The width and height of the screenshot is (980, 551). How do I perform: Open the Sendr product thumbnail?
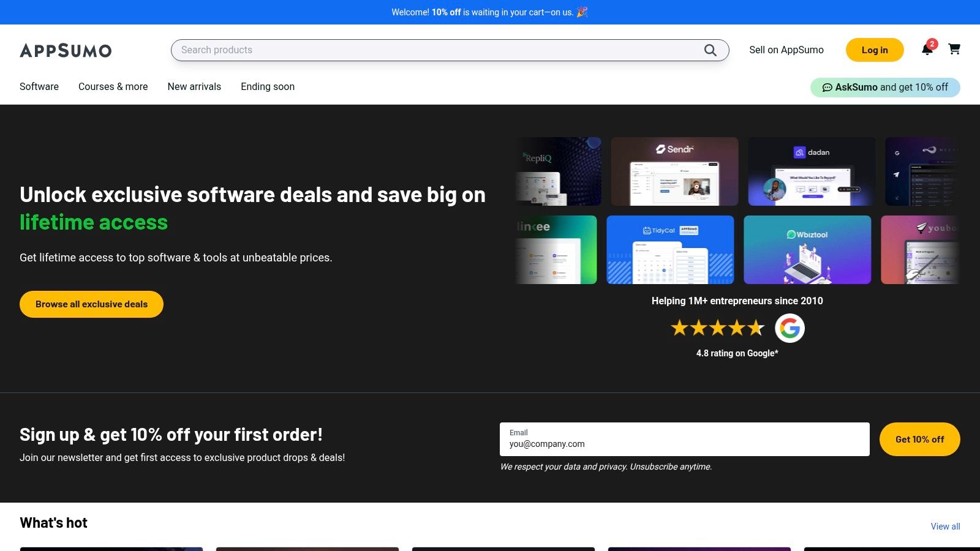[674, 171]
